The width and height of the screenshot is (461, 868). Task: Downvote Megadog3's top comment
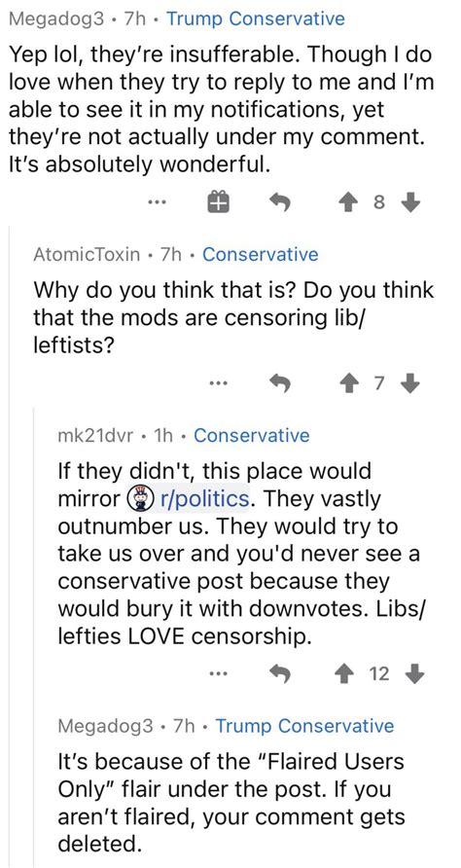pos(409,204)
